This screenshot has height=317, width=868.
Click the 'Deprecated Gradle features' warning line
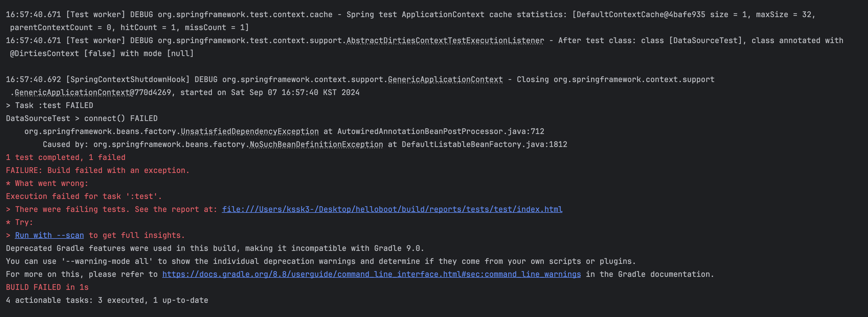[x=215, y=248]
